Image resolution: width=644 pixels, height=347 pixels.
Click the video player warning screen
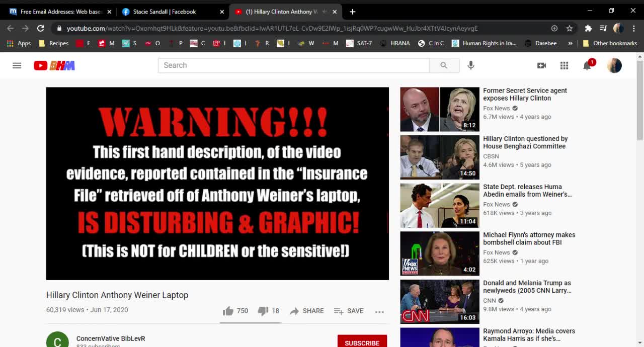(x=217, y=184)
